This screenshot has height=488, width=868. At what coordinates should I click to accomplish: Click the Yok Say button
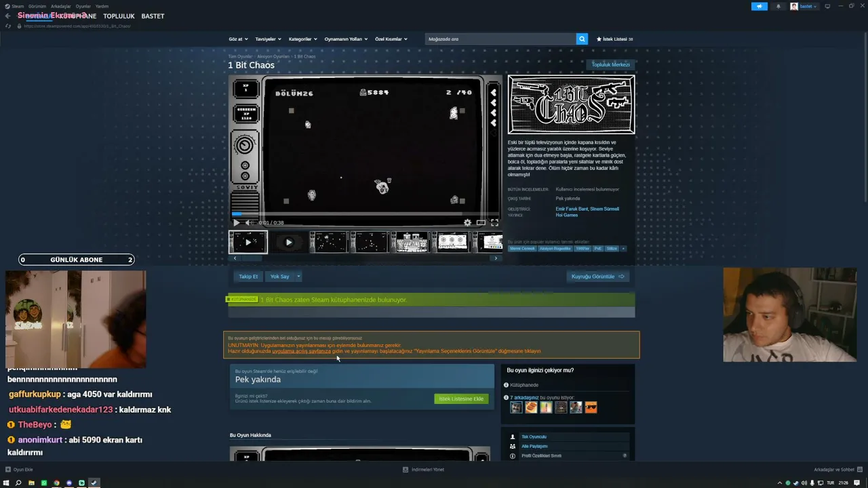point(279,277)
